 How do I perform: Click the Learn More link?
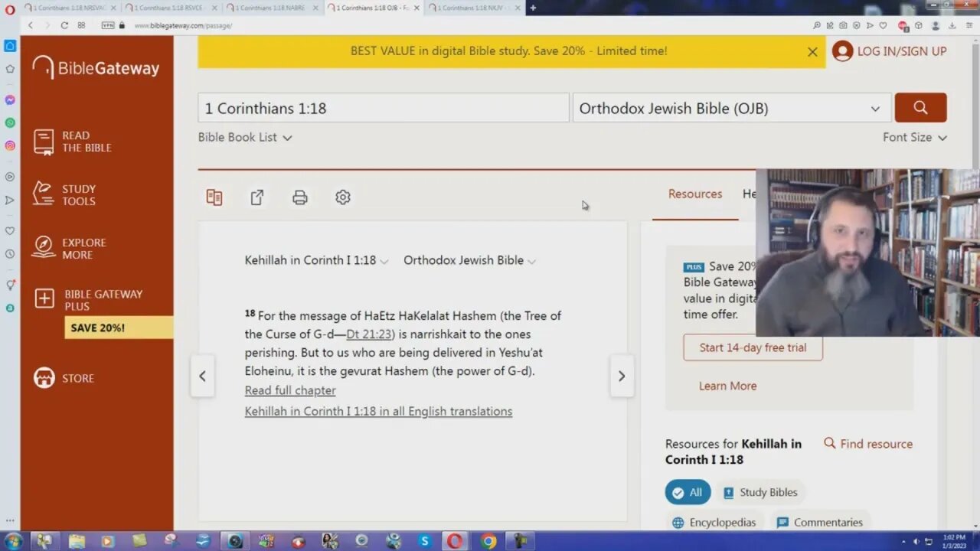(727, 386)
